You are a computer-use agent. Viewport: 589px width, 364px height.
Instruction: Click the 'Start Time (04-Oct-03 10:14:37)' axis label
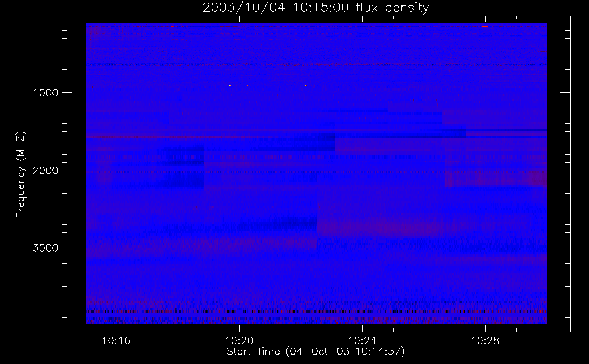tap(316, 352)
